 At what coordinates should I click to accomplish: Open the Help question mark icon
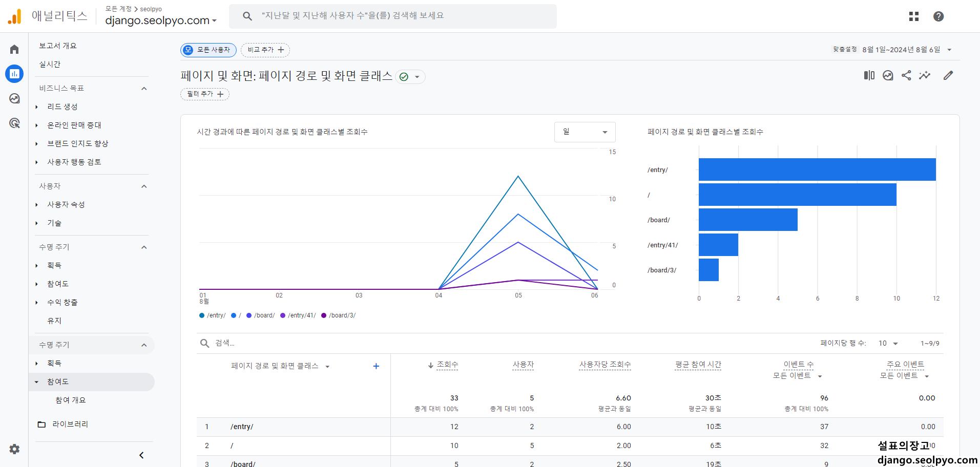click(x=939, y=16)
